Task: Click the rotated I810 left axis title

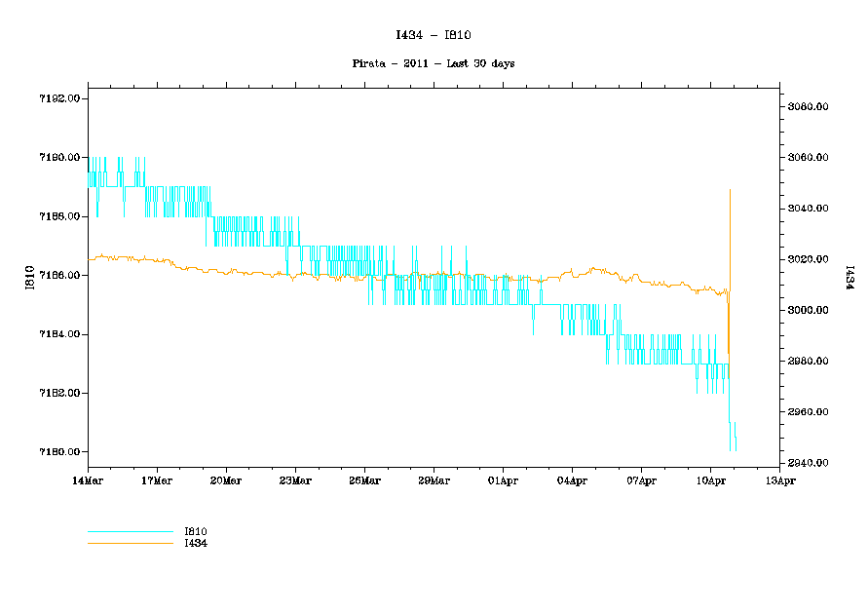Action: pyautogui.click(x=29, y=277)
